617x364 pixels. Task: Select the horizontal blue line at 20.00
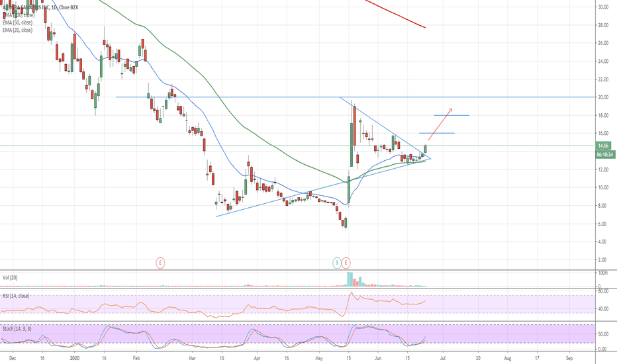pos(354,97)
